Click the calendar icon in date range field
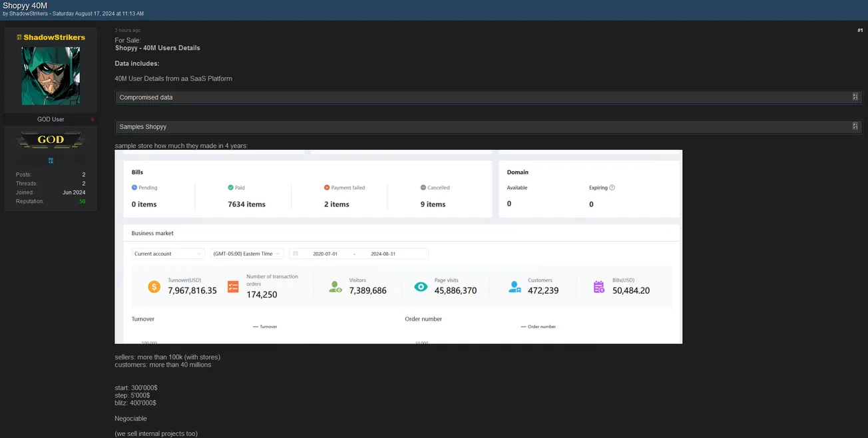The image size is (868, 438). [296, 254]
